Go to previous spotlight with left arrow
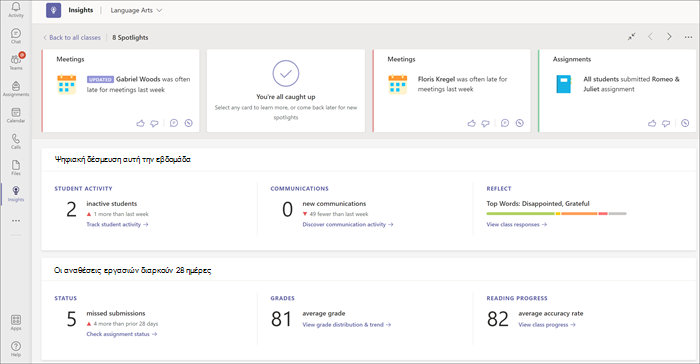This screenshot has height=364, width=700. click(650, 37)
